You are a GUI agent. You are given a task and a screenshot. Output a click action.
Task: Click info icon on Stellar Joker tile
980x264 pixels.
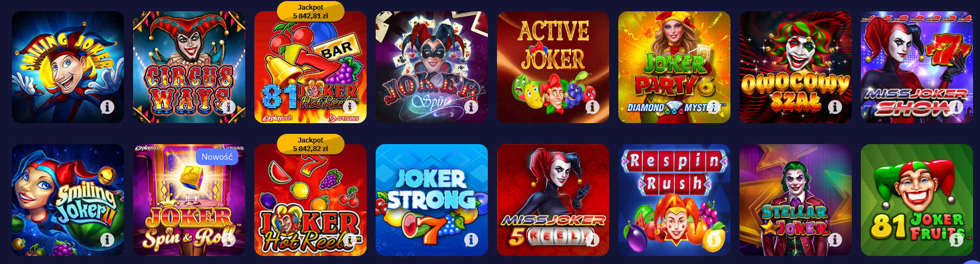pos(835,240)
